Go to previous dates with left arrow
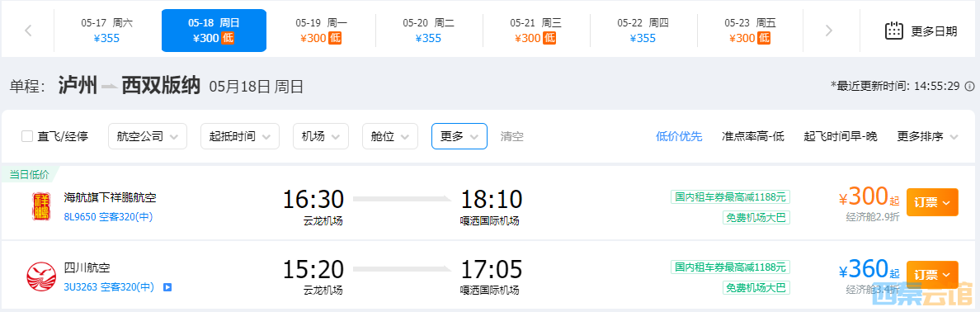Viewport: 980px width, 312px height. pyautogui.click(x=28, y=31)
